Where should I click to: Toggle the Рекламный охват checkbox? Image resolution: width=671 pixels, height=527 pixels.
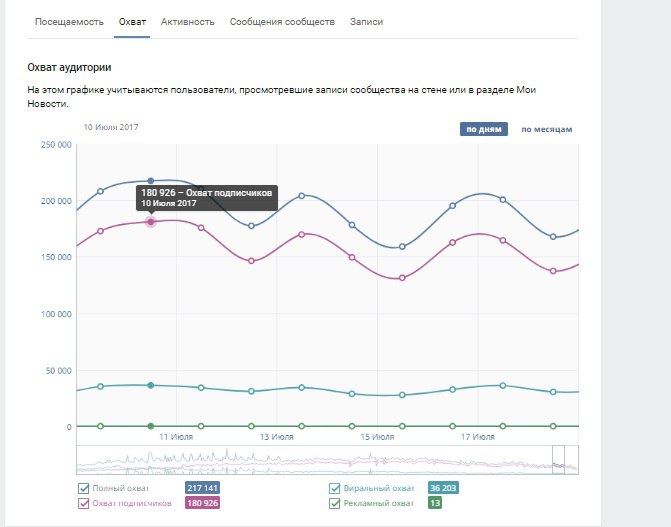click(x=334, y=503)
